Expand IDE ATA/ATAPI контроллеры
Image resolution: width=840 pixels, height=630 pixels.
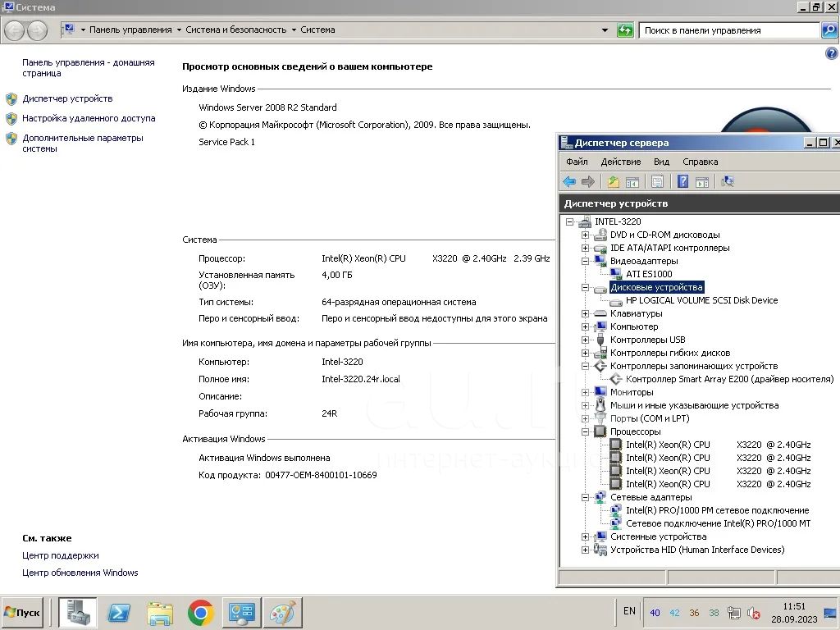pyautogui.click(x=586, y=248)
